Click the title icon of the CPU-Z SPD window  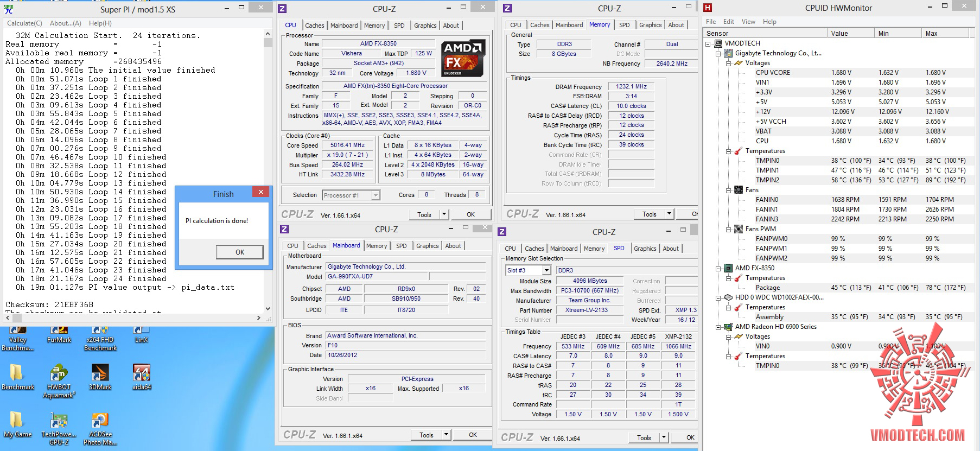[502, 232]
